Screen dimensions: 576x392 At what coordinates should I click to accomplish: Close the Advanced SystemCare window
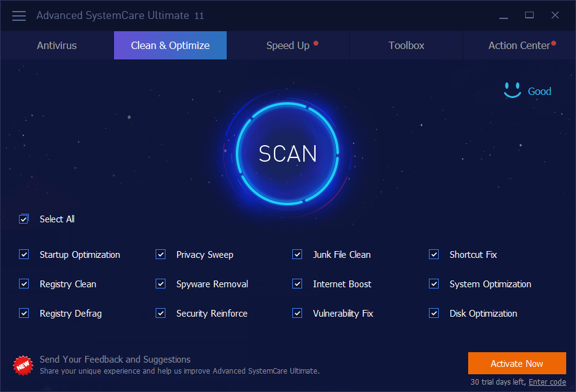coord(555,15)
